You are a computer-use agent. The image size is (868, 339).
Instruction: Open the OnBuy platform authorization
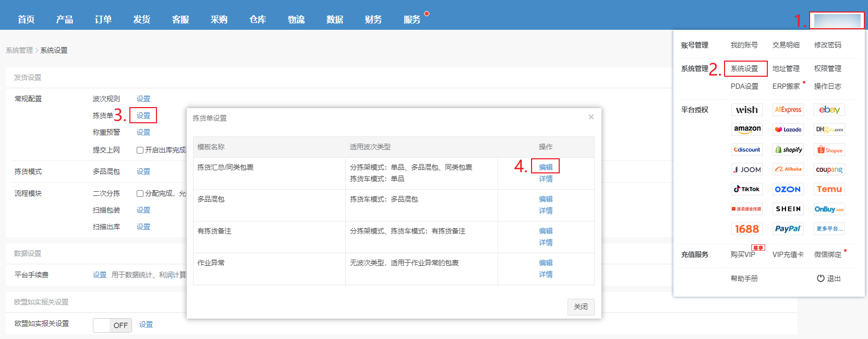click(829, 209)
